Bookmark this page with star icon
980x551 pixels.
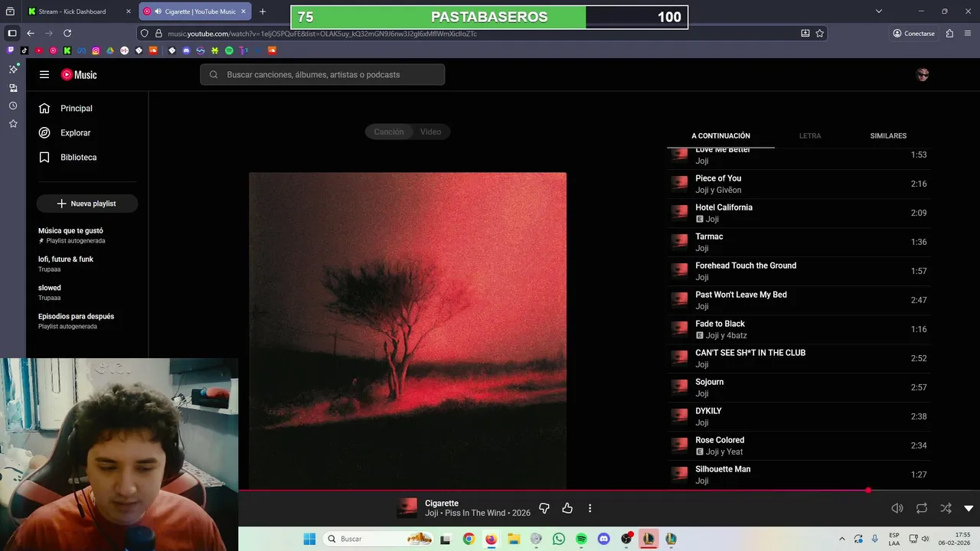819,33
